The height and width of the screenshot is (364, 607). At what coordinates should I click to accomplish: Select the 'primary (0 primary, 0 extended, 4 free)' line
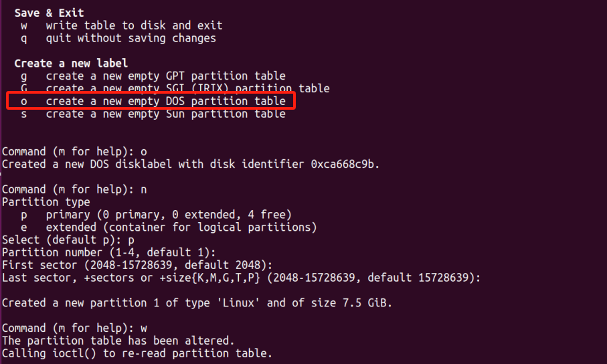(x=169, y=215)
